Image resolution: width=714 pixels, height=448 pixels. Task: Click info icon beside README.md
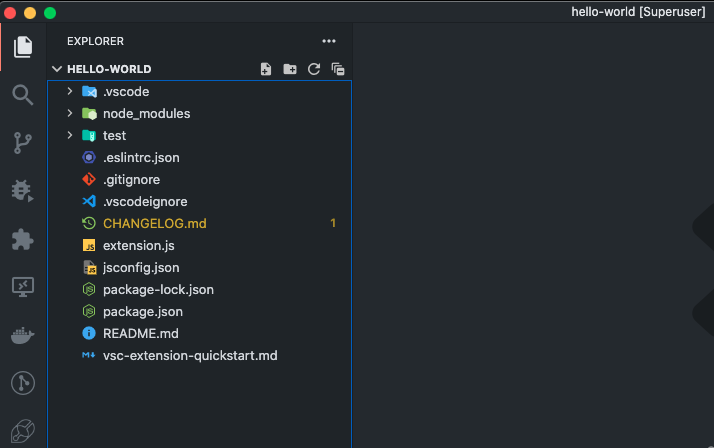click(x=89, y=333)
